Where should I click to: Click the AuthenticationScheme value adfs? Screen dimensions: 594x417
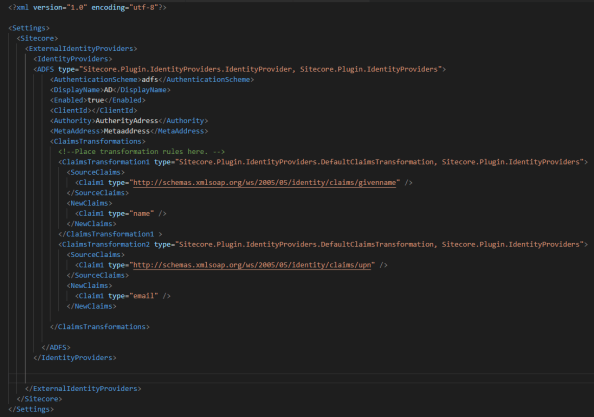[x=150, y=80]
